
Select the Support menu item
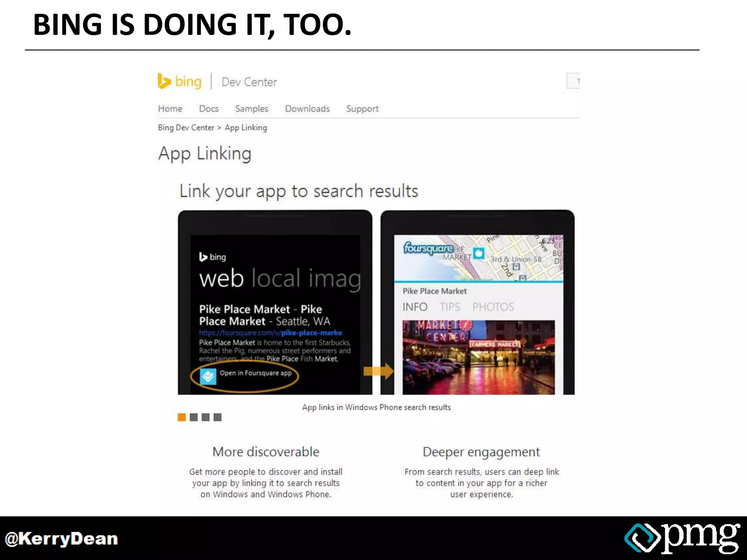coord(362,109)
